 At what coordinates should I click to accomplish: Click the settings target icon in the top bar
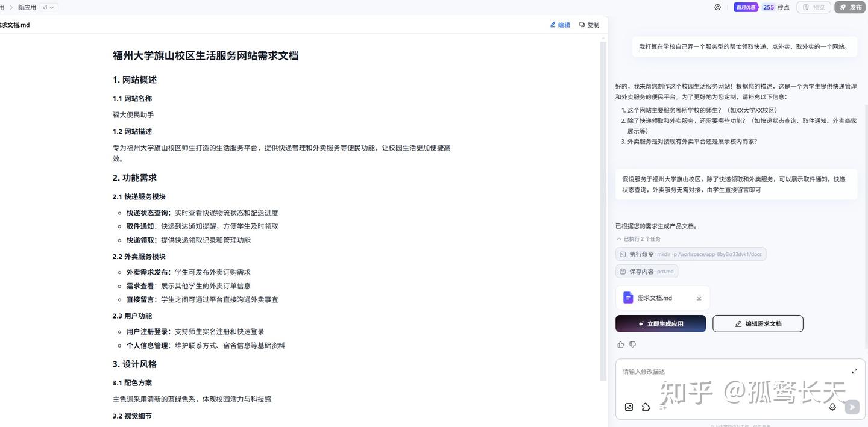(717, 7)
